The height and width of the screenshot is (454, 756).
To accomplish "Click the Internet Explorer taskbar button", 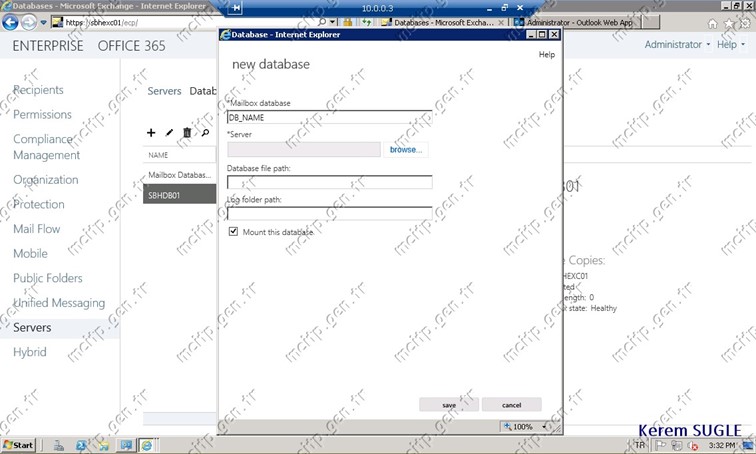I will click(x=147, y=445).
